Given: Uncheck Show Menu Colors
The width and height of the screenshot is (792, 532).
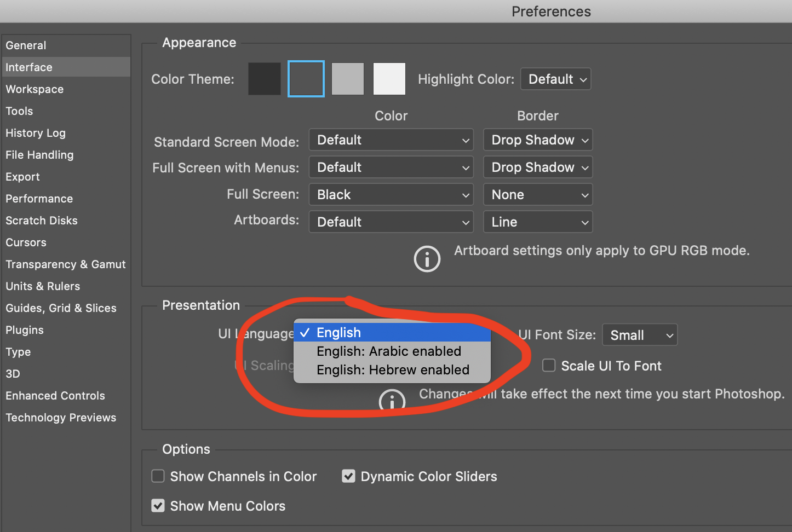Looking at the screenshot, I should point(157,505).
